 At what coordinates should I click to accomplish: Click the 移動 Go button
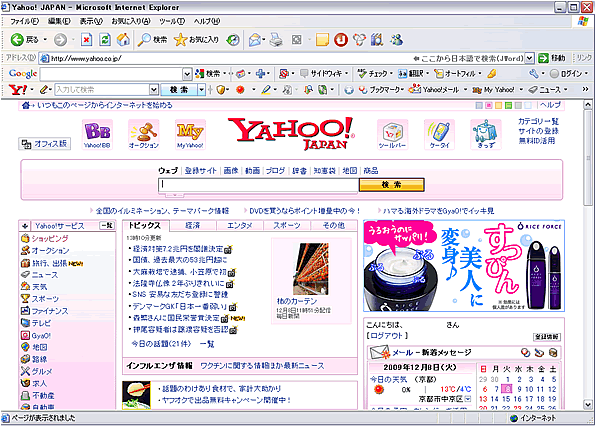tap(551, 58)
